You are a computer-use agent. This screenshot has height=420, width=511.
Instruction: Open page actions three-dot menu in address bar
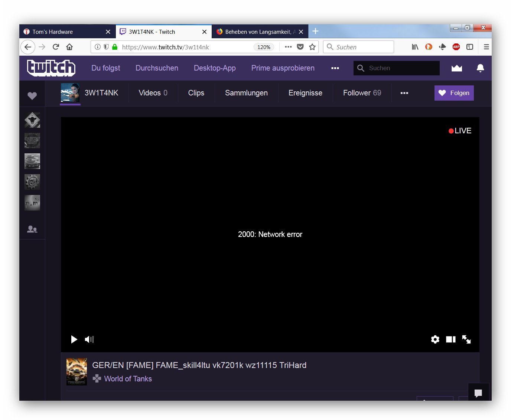pos(288,47)
